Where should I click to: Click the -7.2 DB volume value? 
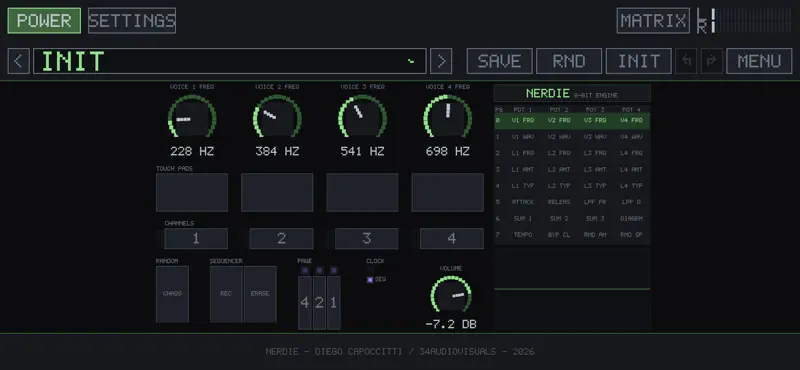coord(451,325)
